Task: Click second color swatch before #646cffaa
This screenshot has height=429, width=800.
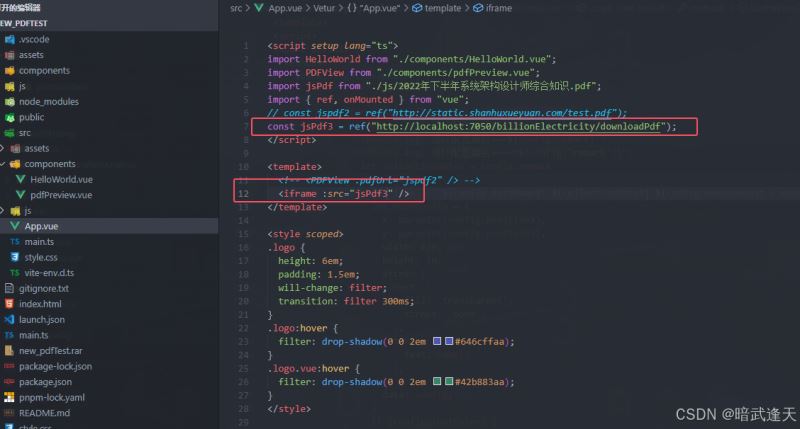Action: tap(449, 341)
